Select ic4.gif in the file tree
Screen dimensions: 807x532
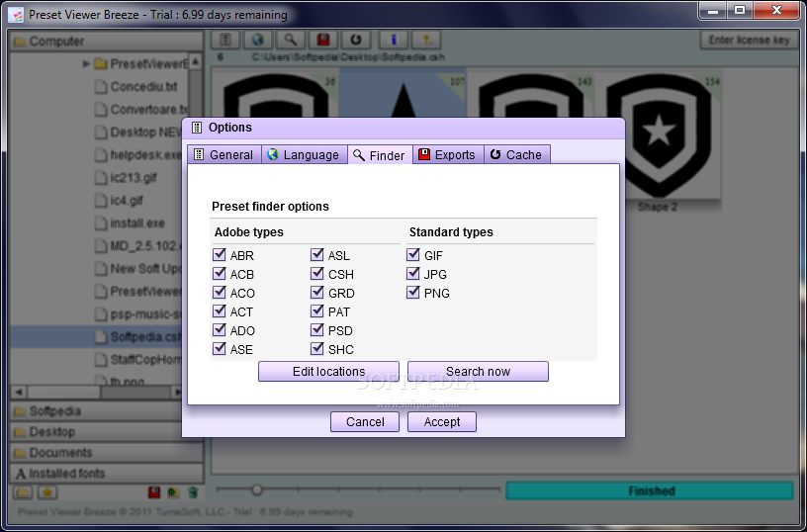pyautogui.click(x=120, y=200)
